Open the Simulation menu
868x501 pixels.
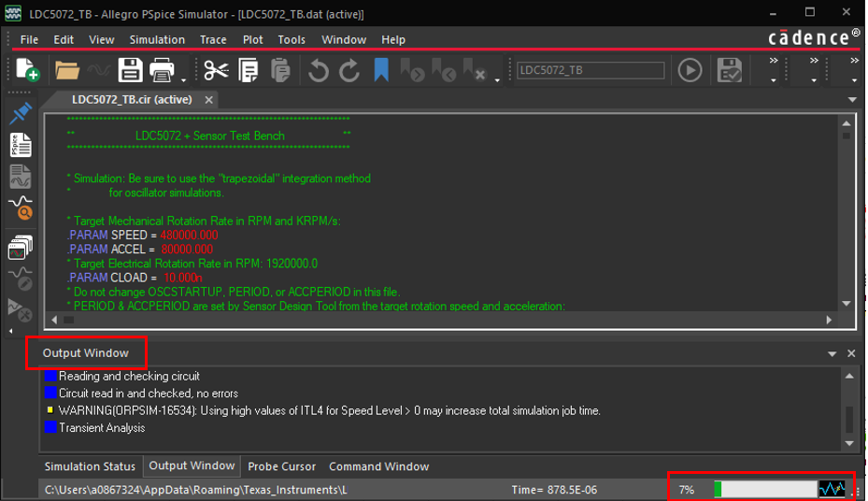(157, 39)
